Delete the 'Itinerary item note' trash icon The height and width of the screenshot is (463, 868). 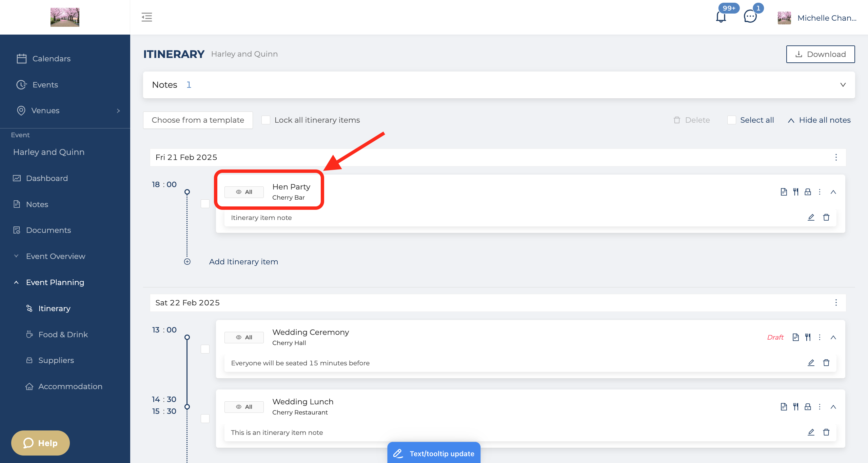click(826, 217)
